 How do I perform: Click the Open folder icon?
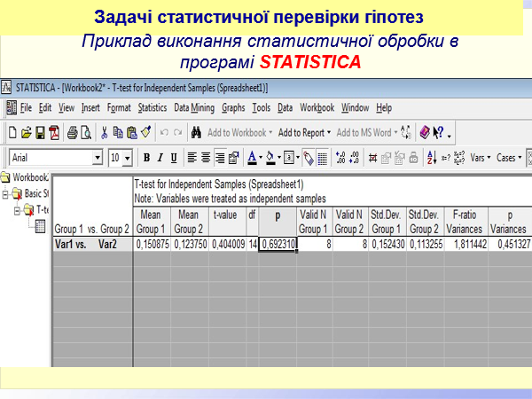26,132
